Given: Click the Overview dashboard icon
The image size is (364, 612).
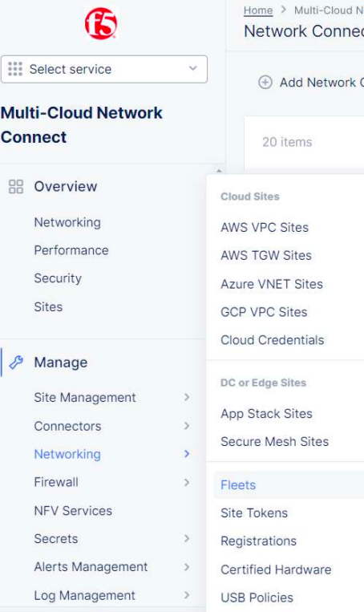Looking at the screenshot, I should pos(16,187).
